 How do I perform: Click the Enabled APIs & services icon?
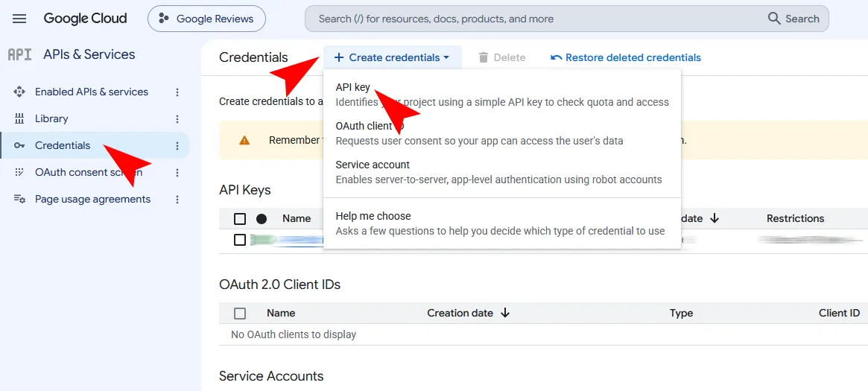(x=19, y=92)
